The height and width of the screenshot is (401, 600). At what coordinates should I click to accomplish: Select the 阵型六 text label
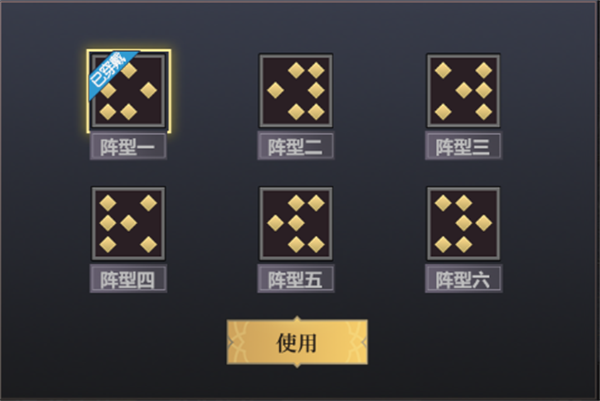coord(463,279)
